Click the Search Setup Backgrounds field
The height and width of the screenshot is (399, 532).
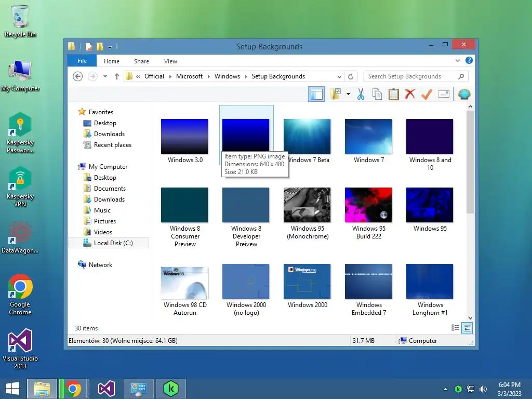(416, 76)
